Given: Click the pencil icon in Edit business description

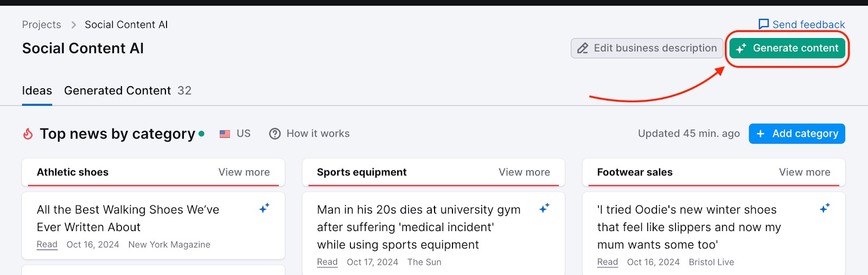Looking at the screenshot, I should point(583,48).
